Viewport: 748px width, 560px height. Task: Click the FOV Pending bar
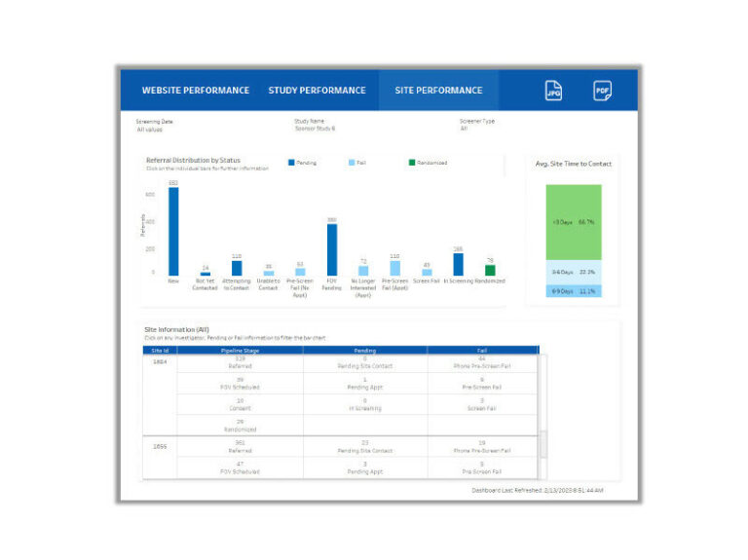pos(332,250)
